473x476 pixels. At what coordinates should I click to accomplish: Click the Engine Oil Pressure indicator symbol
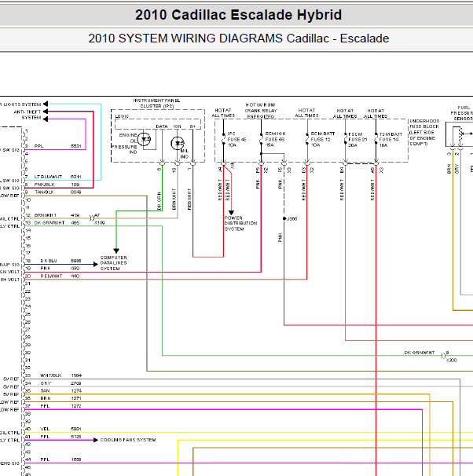pos(144,139)
